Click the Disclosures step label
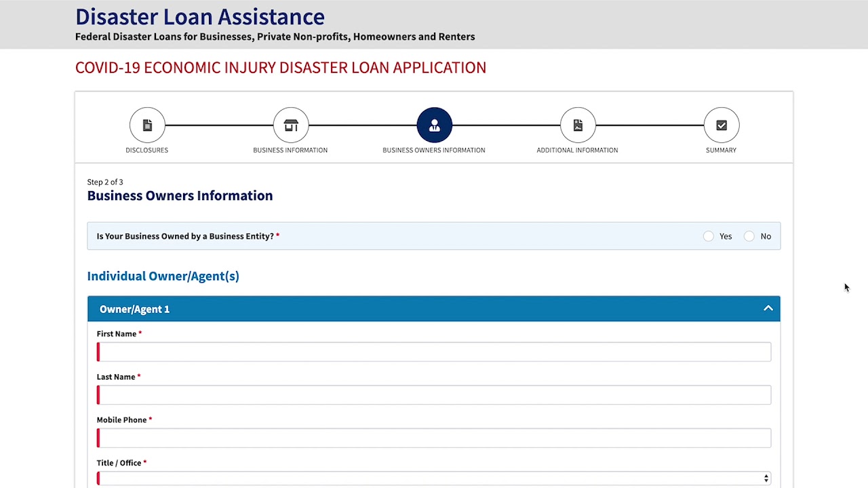The width and height of the screenshot is (868, 488). (147, 150)
